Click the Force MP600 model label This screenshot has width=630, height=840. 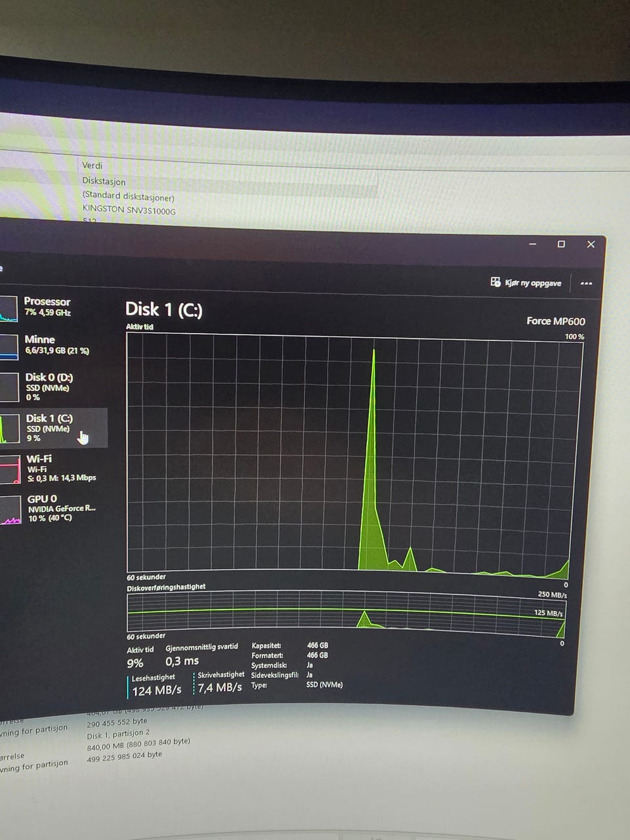(556, 321)
